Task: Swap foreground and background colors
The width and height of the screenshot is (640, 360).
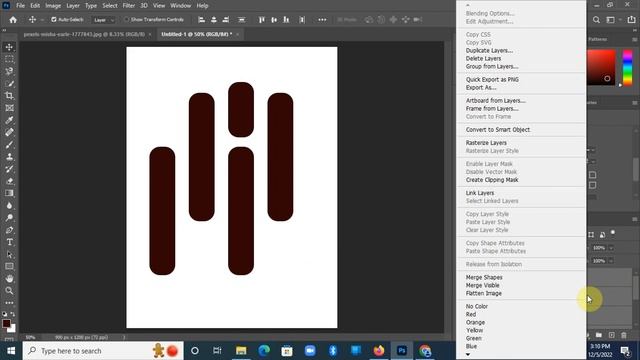Action: 13,314
